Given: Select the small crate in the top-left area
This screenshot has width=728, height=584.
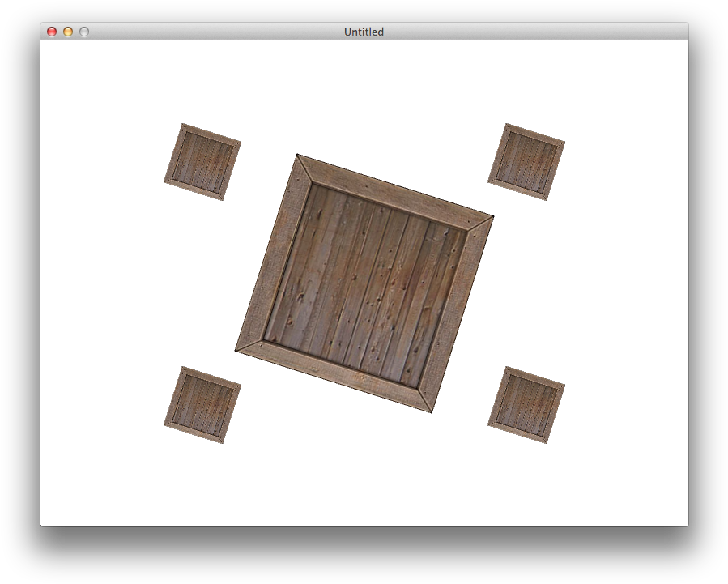Looking at the screenshot, I should pos(202,161).
